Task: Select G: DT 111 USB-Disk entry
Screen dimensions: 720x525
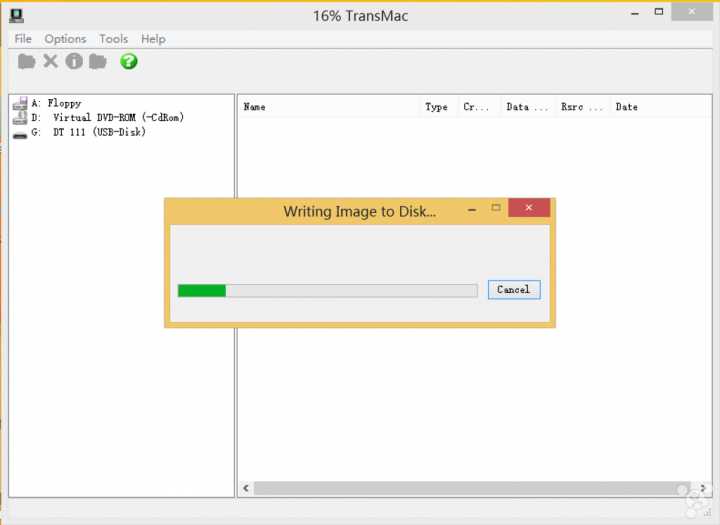Action: point(88,132)
